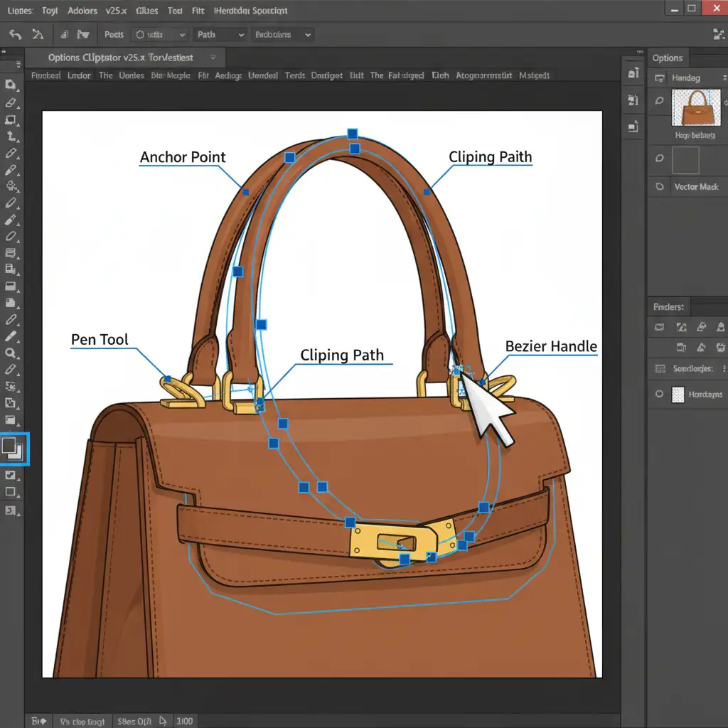Select the Eraser tool below the top tool
The height and width of the screenshot is (728, 728).
coord(11,102)
